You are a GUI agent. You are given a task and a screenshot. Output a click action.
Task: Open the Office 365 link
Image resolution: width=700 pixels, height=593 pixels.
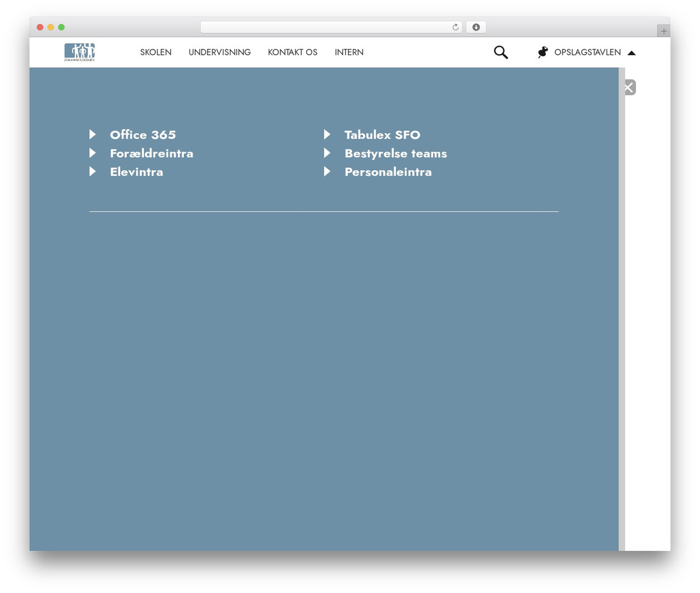coord(143,135)
